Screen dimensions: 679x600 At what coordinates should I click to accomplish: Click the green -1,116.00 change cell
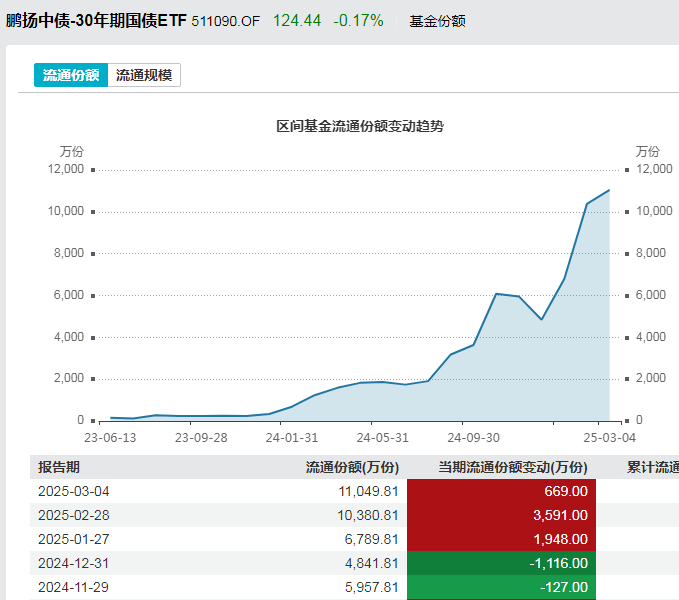pos(502,562)
